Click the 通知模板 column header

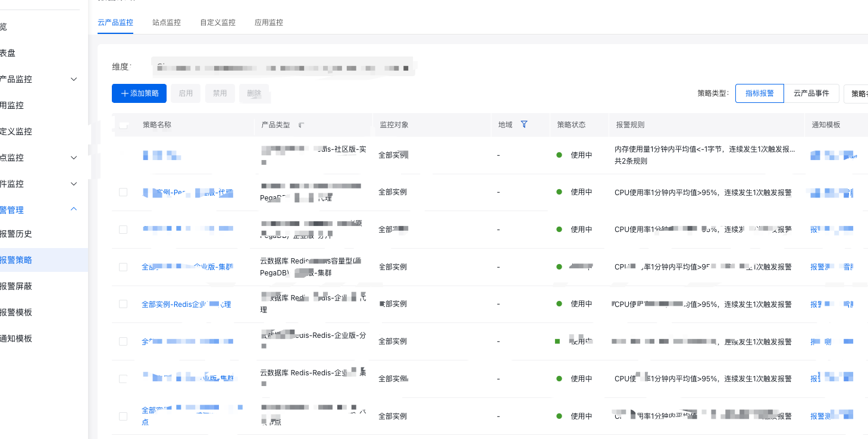point(826,125)
